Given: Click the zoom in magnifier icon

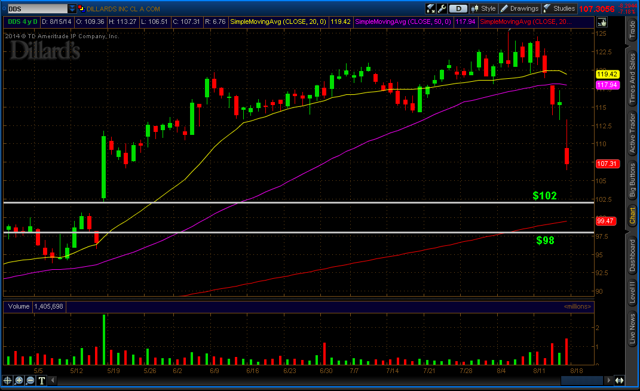Looking at the screenshot, I should 19,380.
